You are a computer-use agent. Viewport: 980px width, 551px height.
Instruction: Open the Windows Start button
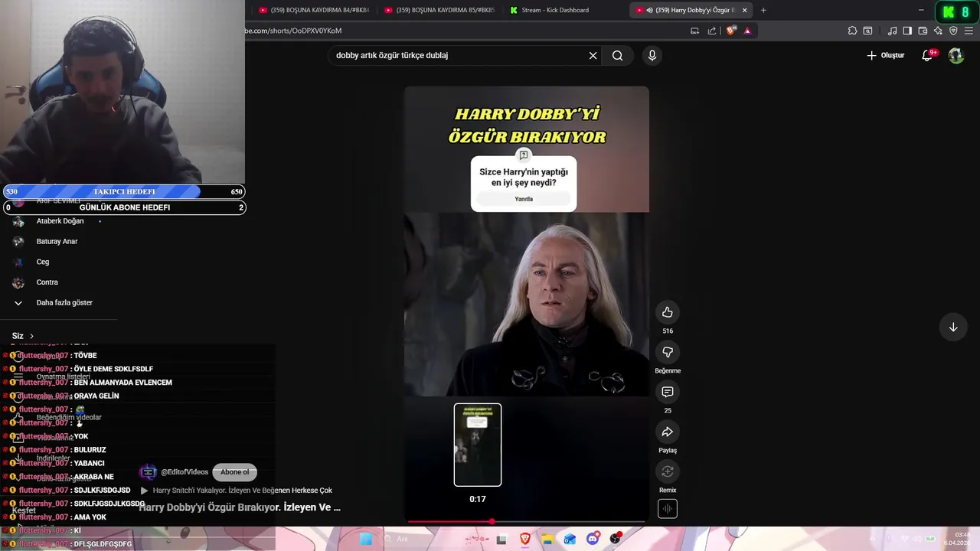coord(366,539)
